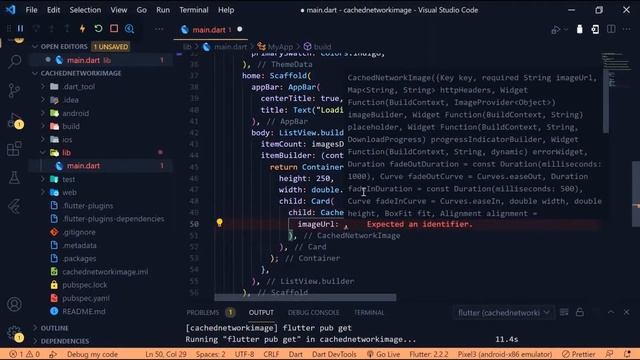This screenshot has width=640, height=360.
Task: Select the Output tab
Action: coord(261,313)
